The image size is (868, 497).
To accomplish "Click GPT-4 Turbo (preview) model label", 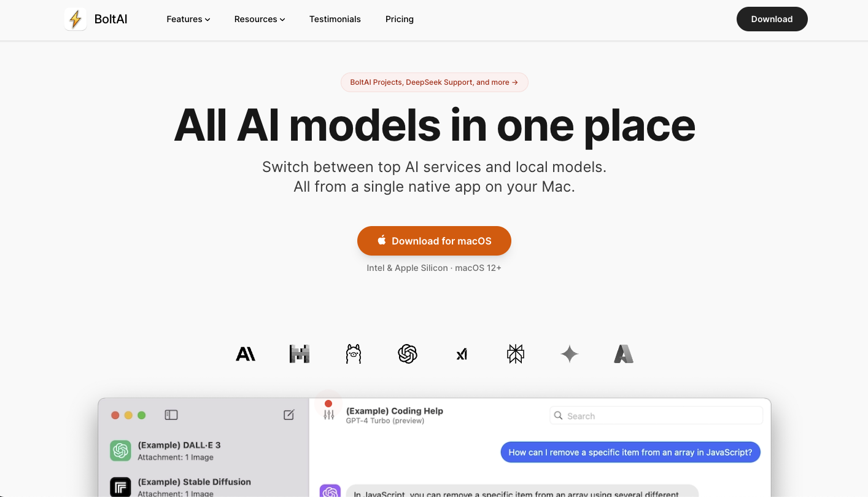I will click(x=385, y=421).
